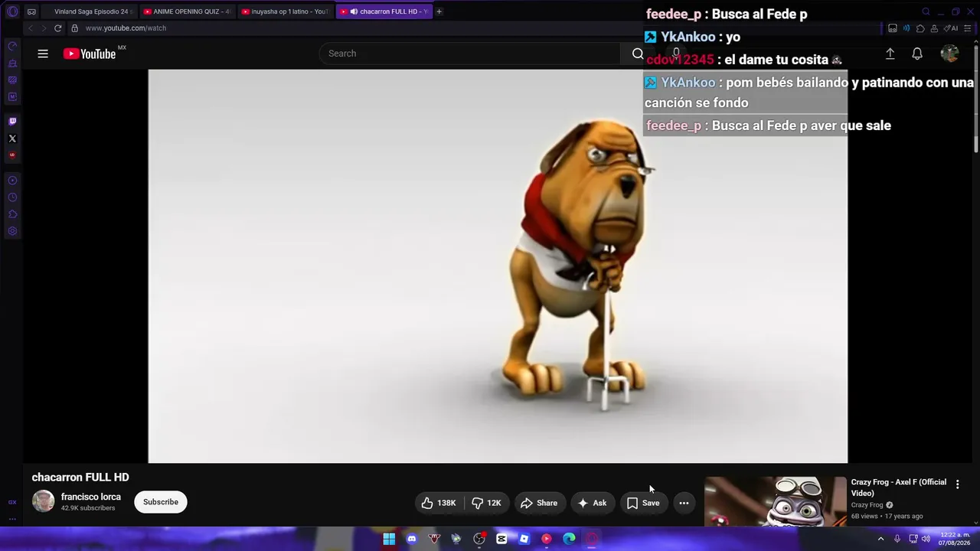Open the Opera Easy Setup sliders icon

point(969,28)
